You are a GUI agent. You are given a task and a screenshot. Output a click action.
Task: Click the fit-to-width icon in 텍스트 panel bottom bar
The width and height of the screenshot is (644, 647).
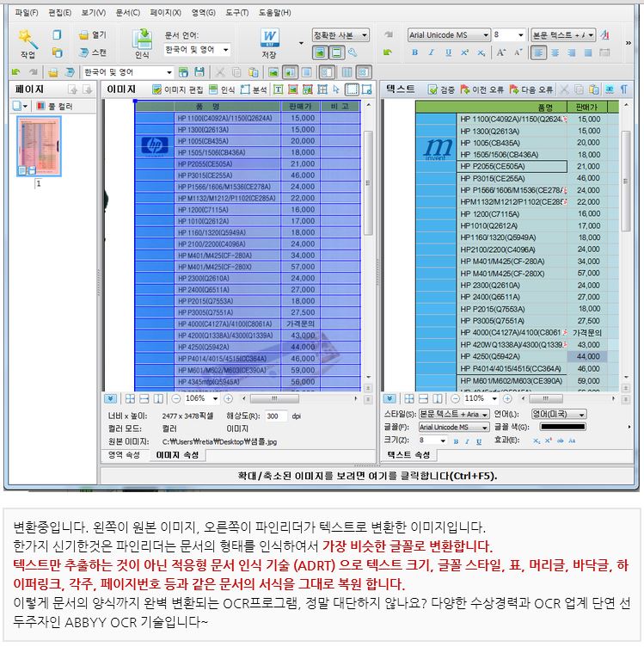coord(423,398)
